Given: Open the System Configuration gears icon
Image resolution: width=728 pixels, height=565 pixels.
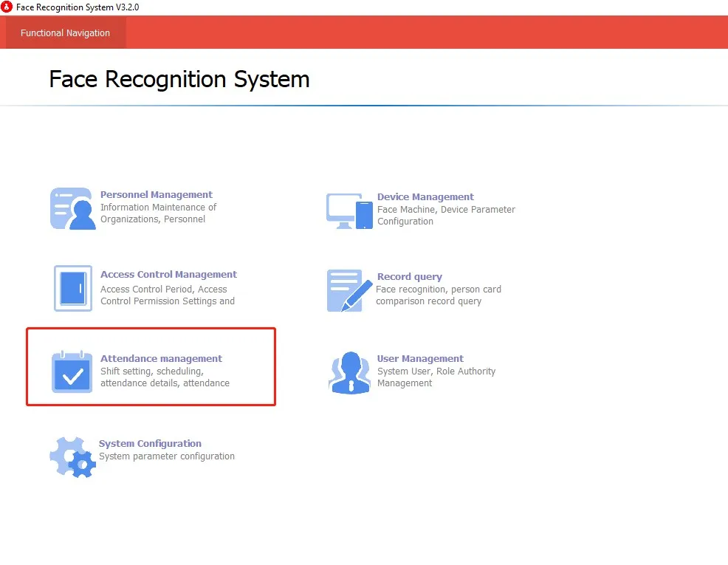Looking at the screenshot, I should tap(72, 457).
